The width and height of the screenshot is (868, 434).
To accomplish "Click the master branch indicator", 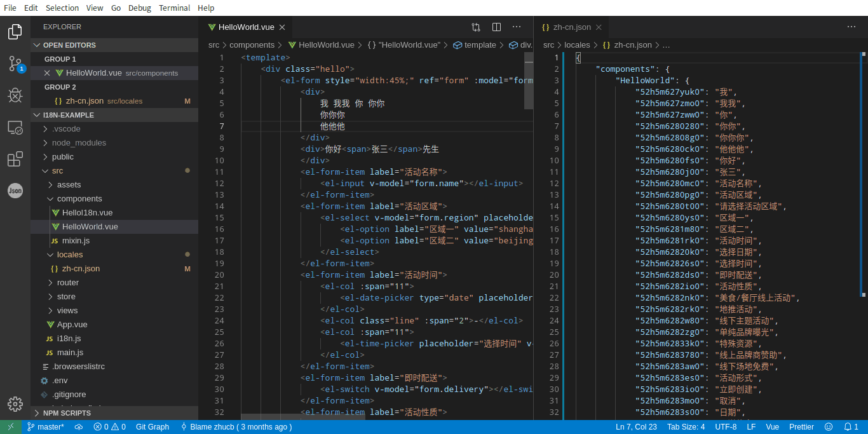I will pos(46,427).
